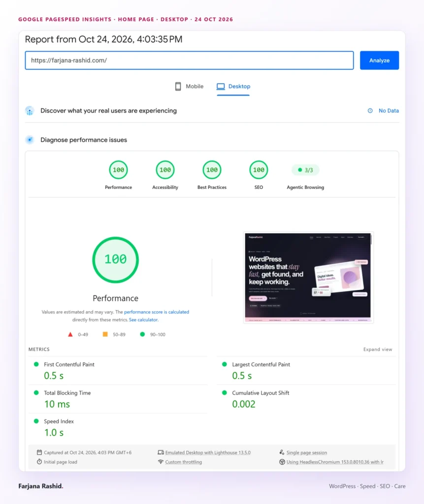Click the Total Blocking Time label
Viewport: 424px width, 504px height.
tap(67, 393)
